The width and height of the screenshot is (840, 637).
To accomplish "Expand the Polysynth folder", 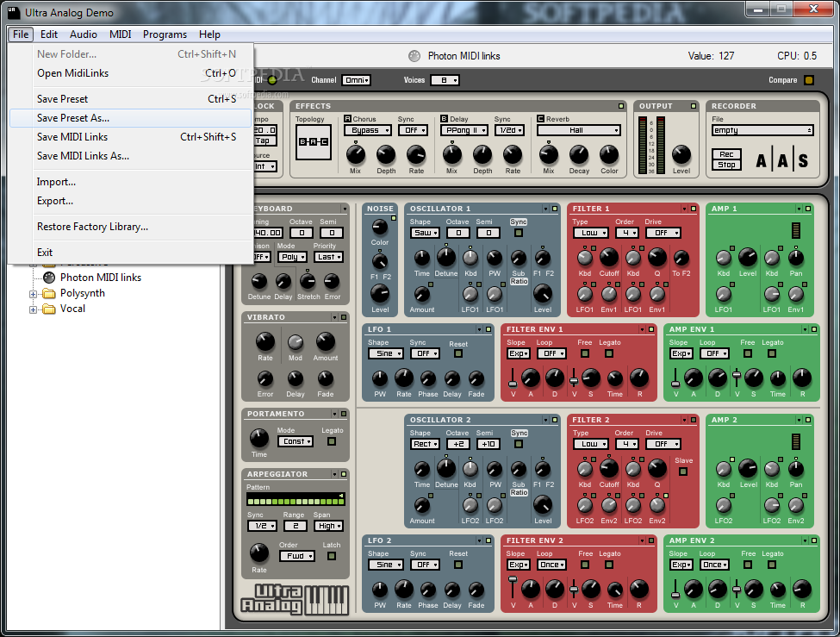I will (x=34, y=294).
